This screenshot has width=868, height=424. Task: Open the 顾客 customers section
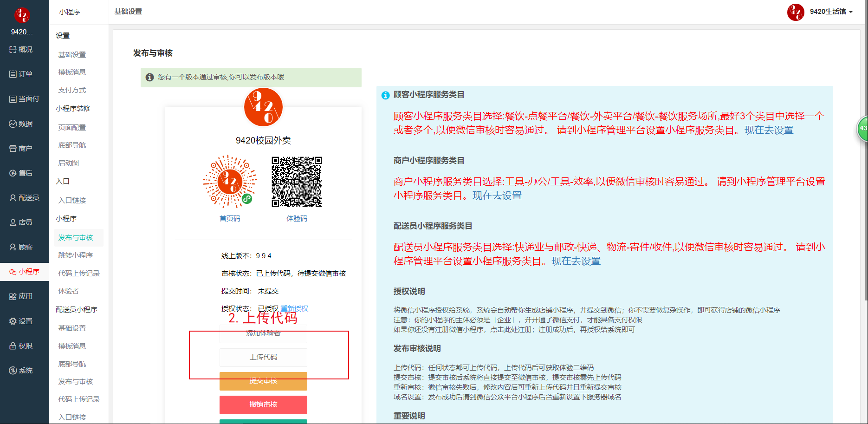(21, 247)
